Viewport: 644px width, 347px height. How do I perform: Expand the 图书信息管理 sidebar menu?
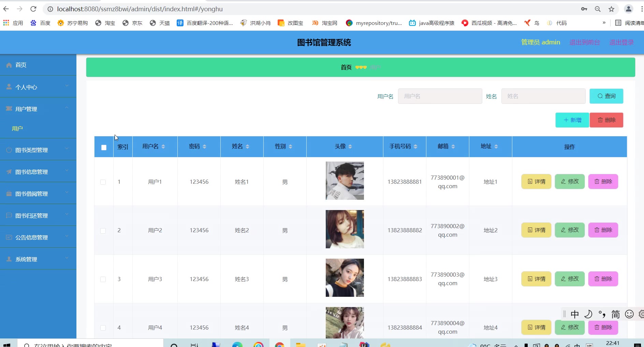coord(38,171)
